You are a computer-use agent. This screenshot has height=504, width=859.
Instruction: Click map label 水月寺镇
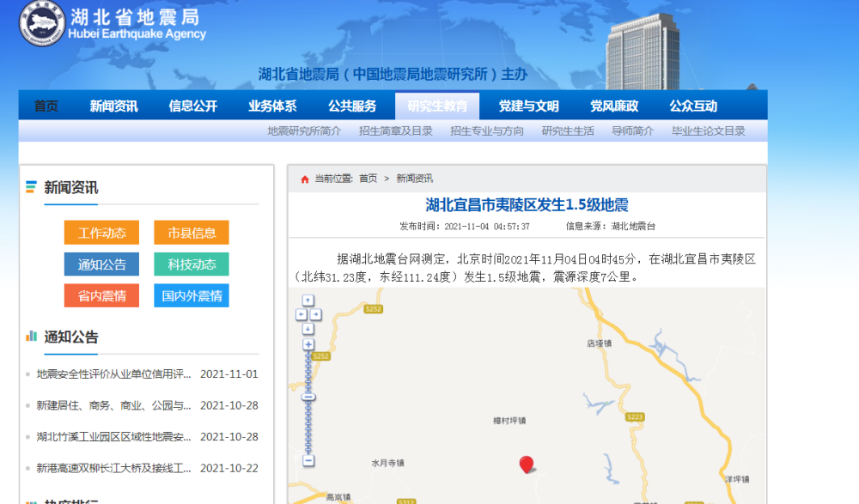coord(388,463)
